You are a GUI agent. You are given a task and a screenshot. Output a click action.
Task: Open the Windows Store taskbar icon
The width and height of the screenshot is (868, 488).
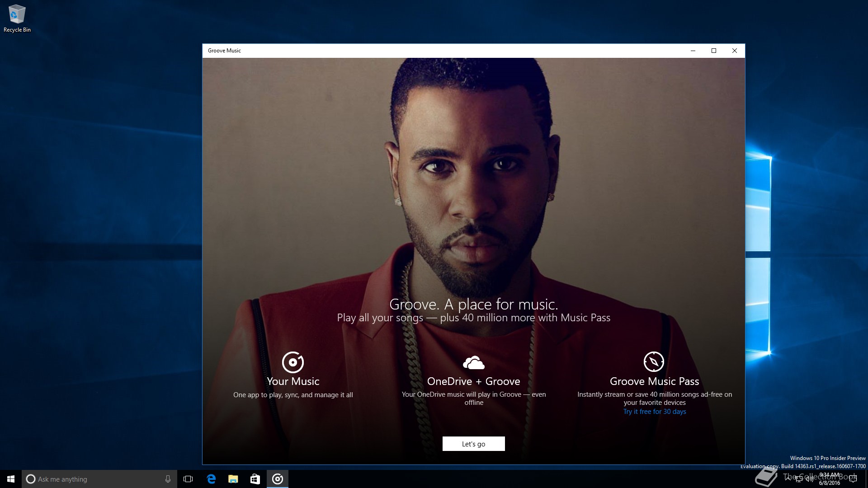click(x=255, y=479)
